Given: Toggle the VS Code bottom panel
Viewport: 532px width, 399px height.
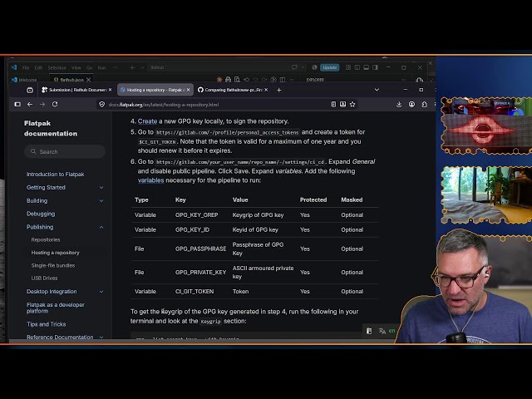Looking at the screenshot, I should click(366, 67).
